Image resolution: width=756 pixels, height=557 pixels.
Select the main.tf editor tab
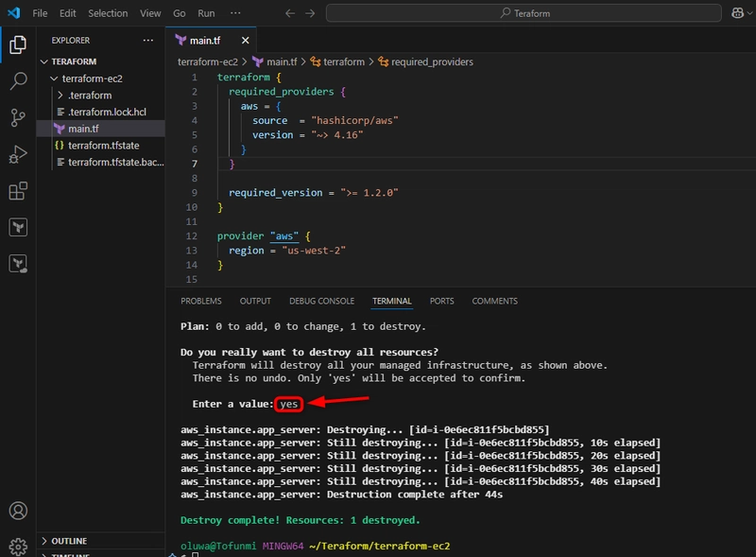211,41
